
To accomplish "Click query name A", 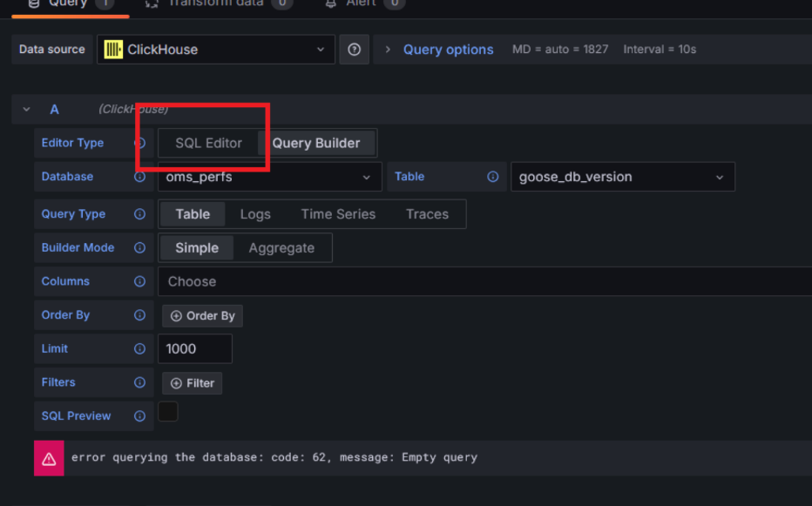I will (54, 109).
